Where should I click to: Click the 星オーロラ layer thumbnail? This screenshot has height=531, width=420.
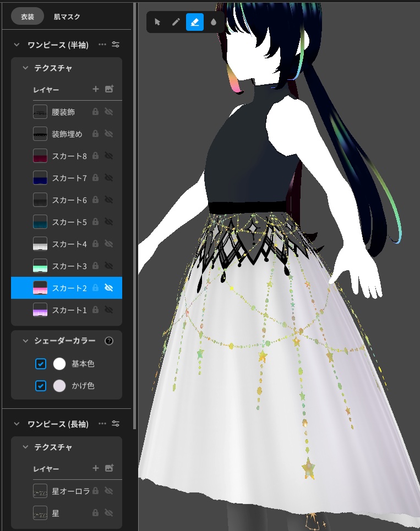click(40, 491)
